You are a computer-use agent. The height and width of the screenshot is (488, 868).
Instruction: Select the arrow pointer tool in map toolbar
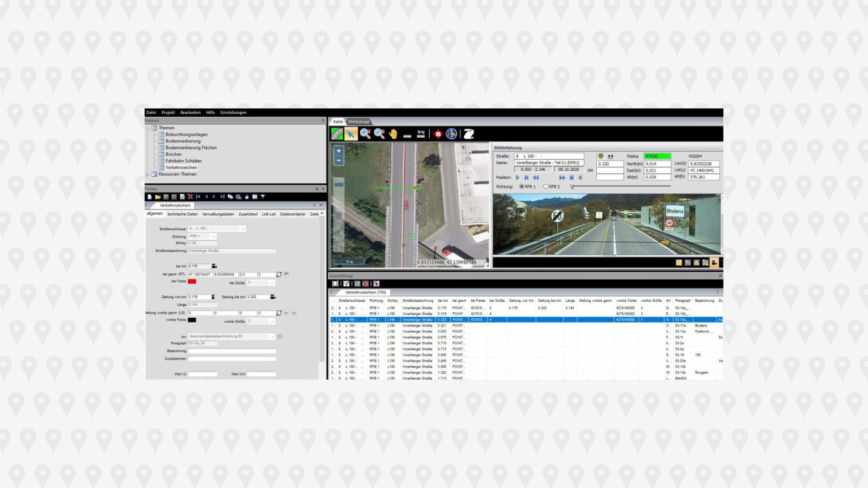click(351, 134)
